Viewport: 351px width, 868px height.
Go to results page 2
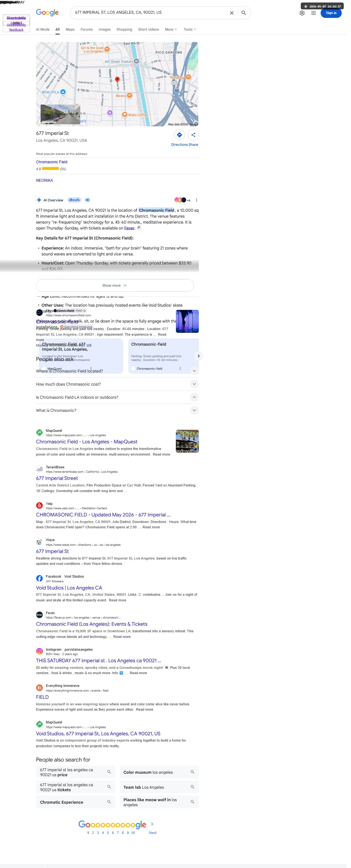point(93,833)
